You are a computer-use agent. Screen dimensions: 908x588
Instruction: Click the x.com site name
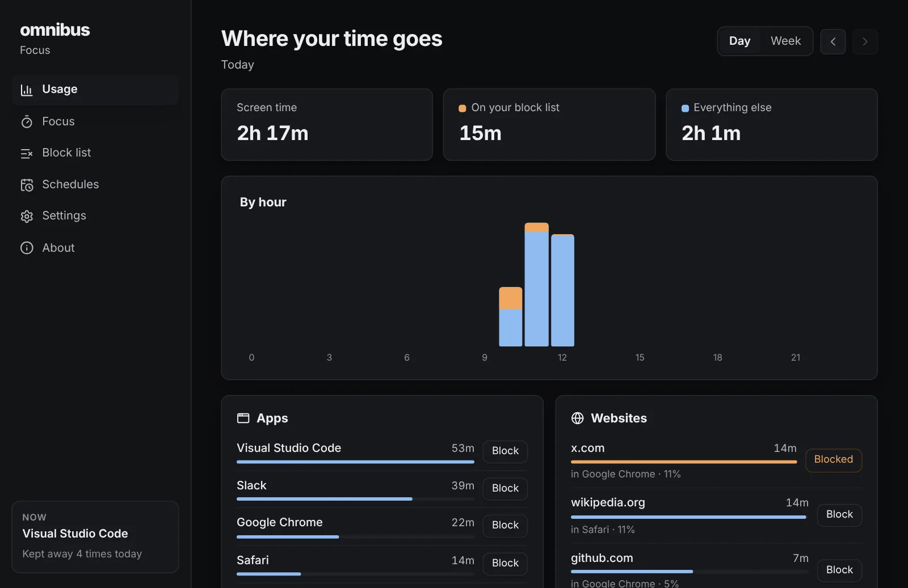[x=587, y=448]
